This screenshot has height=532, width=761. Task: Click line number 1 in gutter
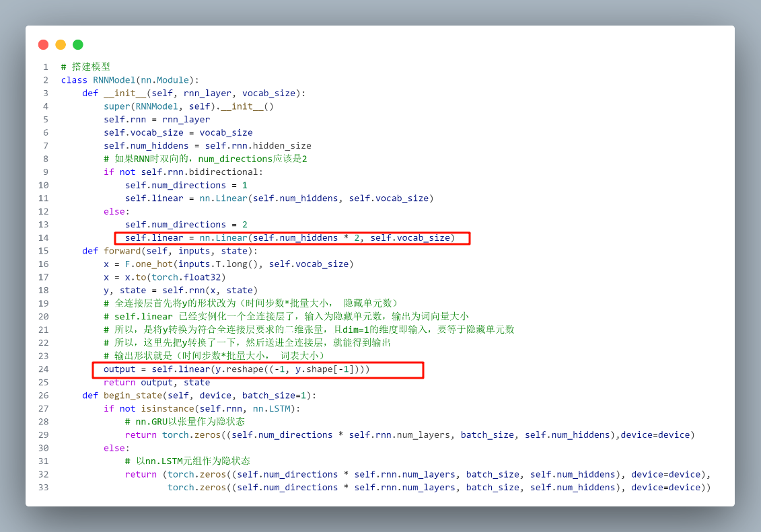tap(45, 67)
